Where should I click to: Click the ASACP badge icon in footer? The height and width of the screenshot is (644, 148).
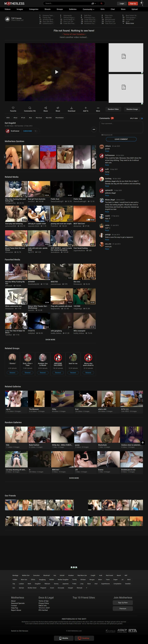click(122, 631)
